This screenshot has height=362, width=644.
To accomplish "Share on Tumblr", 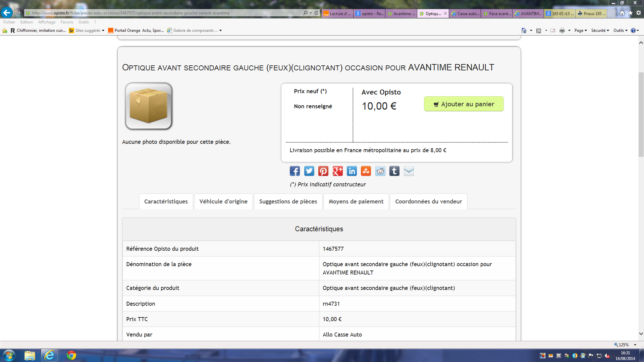I will pyautogui.click(x=394, y=171).
